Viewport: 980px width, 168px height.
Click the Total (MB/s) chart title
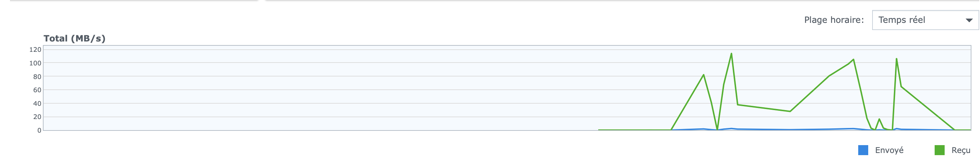tap(74, 39)
